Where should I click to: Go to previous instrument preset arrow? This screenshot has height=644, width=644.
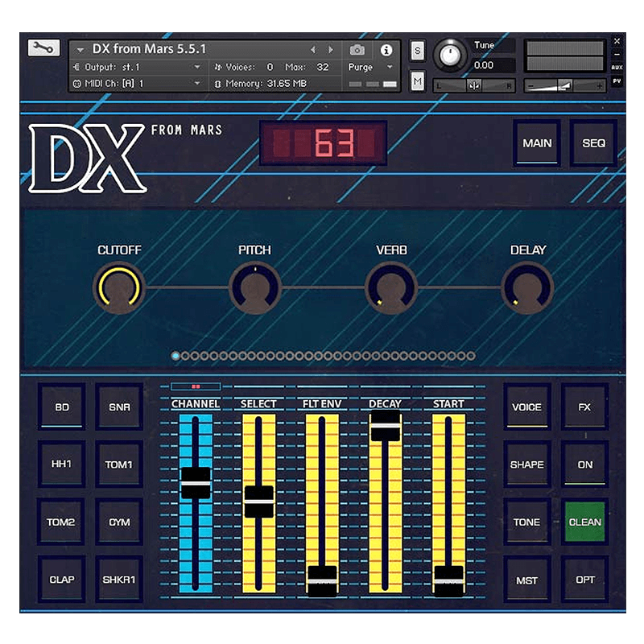[x=313, y=50]
